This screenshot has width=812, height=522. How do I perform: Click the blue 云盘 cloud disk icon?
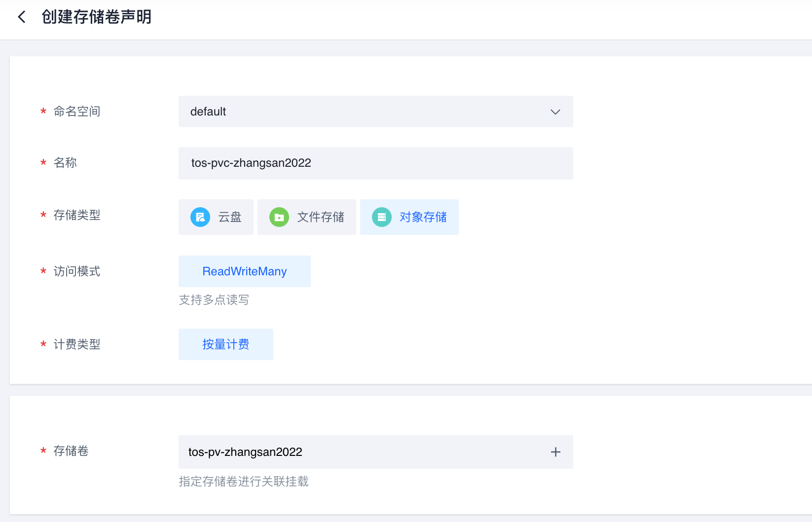pos(200,217)
